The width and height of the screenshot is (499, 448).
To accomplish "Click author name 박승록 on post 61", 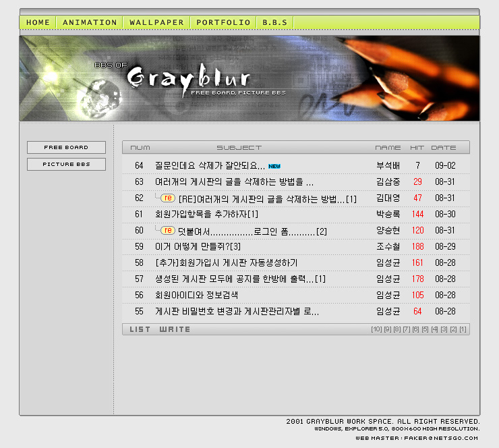I will tap(388, 214).
